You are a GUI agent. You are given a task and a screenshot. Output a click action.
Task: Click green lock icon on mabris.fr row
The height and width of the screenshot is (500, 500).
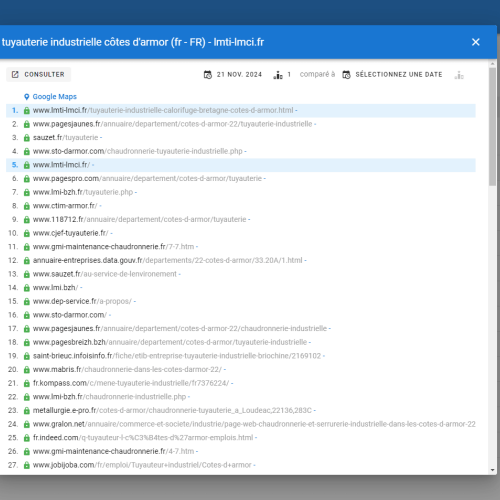tap(27, 370)
